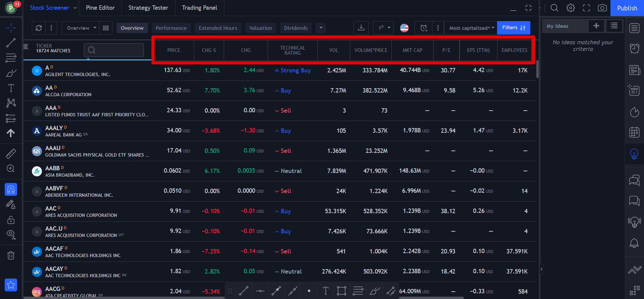This screenshot has height=299, width=644.
Task: Open the 1D interval dropdown
Action: click(x=383, y=28)
